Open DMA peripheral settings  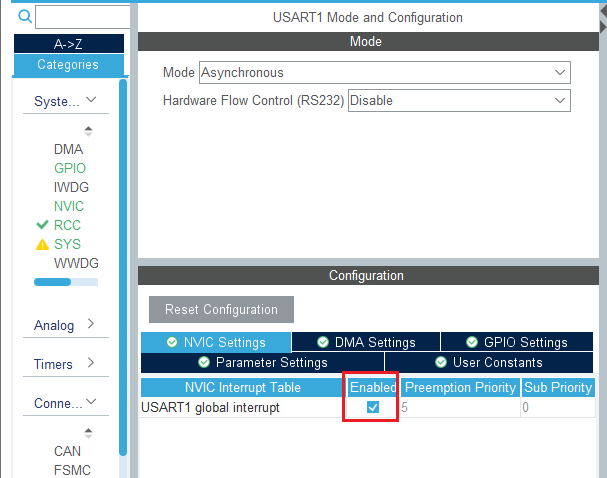pos(69,149)
